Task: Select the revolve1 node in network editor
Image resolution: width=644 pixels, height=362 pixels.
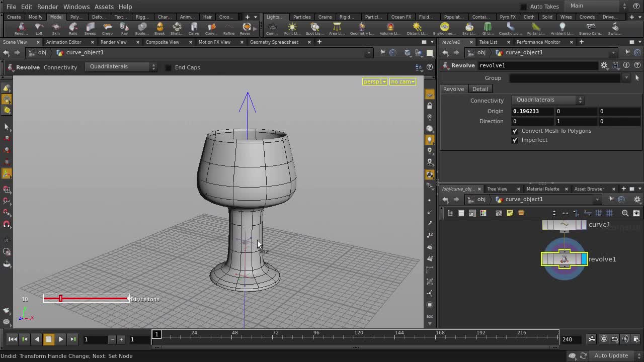Action: 564,259
